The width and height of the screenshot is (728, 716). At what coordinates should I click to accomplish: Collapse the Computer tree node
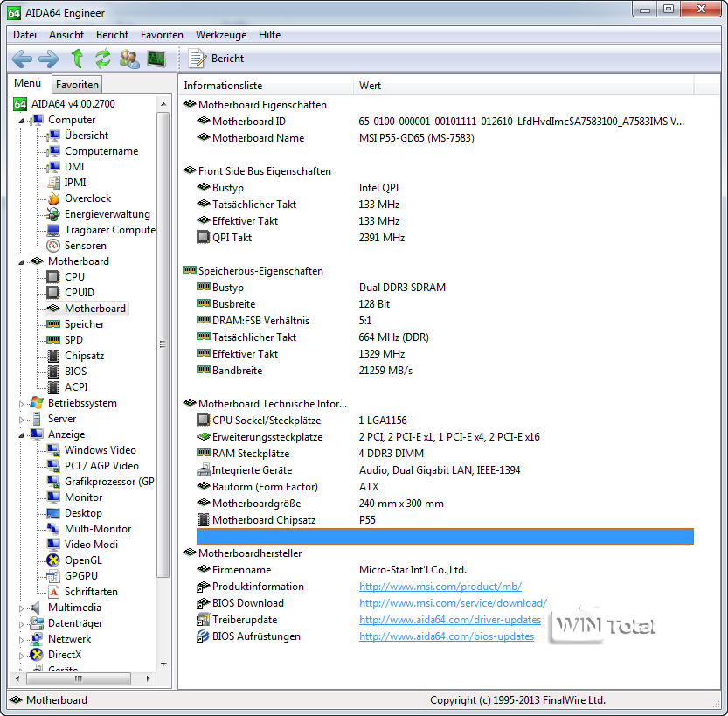[x=22, y=120]
